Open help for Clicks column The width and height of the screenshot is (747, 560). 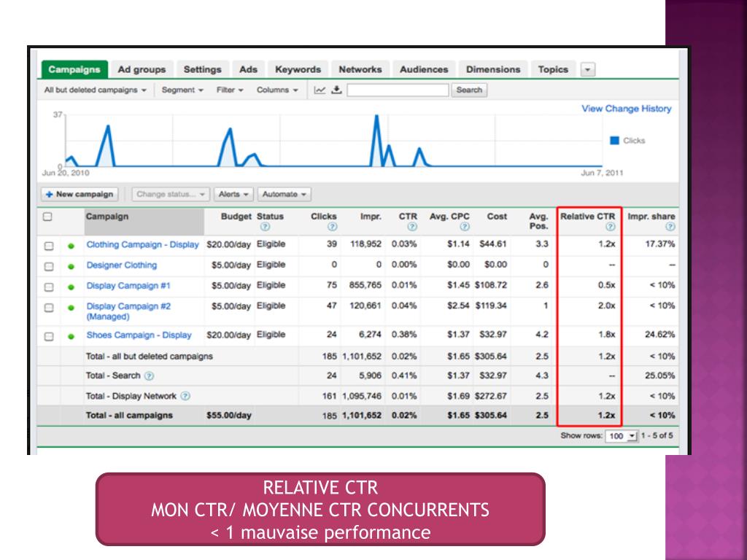(333, 227)
